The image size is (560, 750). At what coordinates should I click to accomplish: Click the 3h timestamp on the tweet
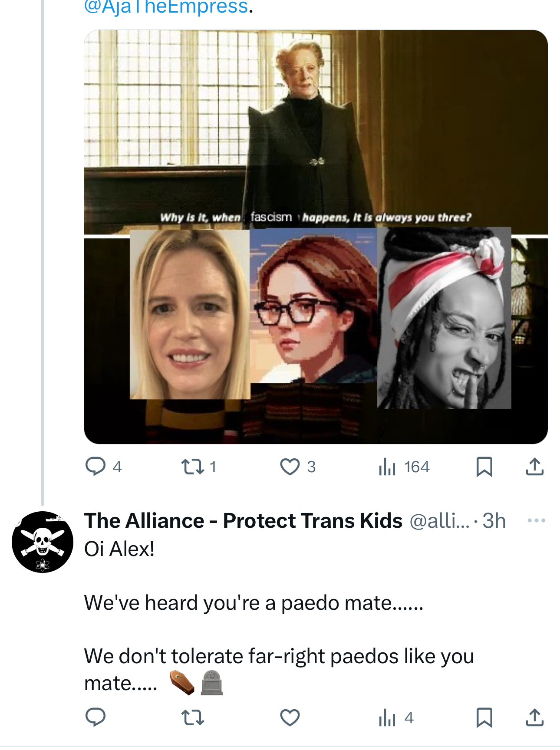click(494, 520)
